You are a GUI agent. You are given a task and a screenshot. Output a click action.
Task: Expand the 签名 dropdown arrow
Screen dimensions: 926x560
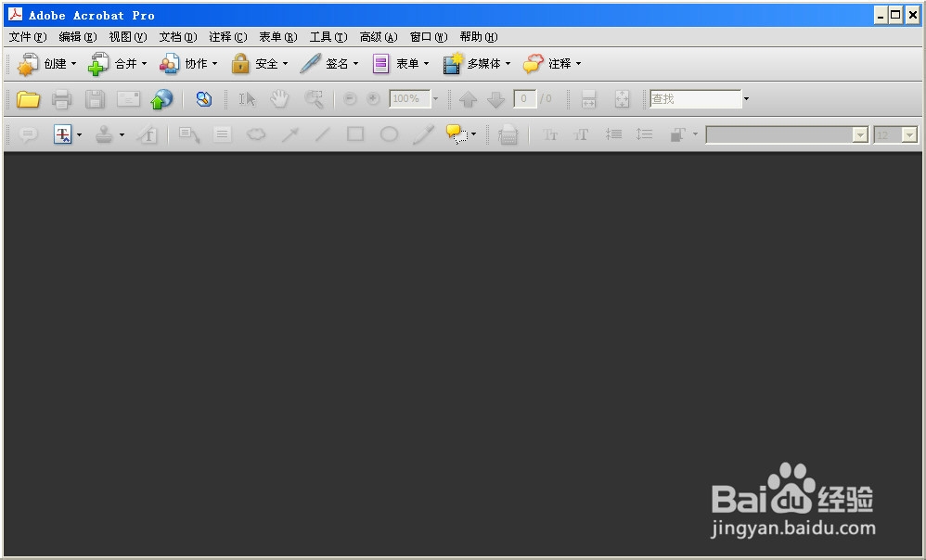pos(355,64)
